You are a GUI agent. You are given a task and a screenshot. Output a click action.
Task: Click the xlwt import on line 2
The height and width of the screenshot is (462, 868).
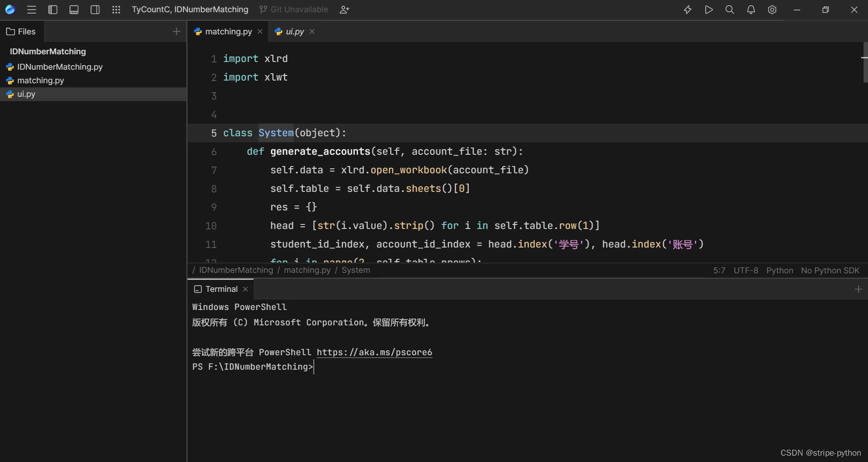(276, 77)
